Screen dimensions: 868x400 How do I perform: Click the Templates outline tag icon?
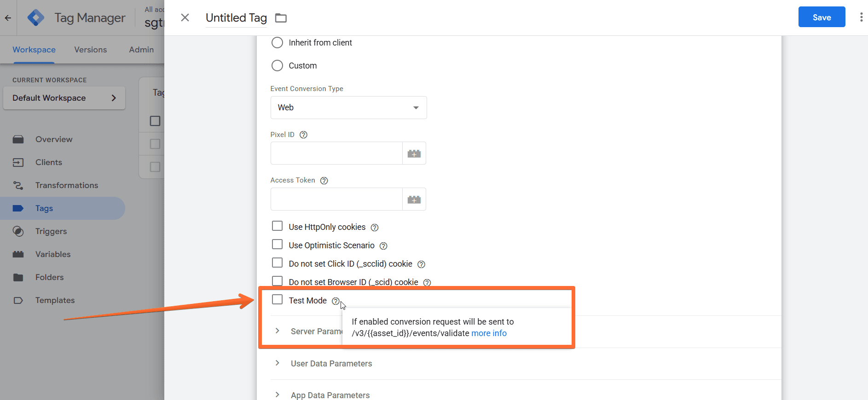18,300
